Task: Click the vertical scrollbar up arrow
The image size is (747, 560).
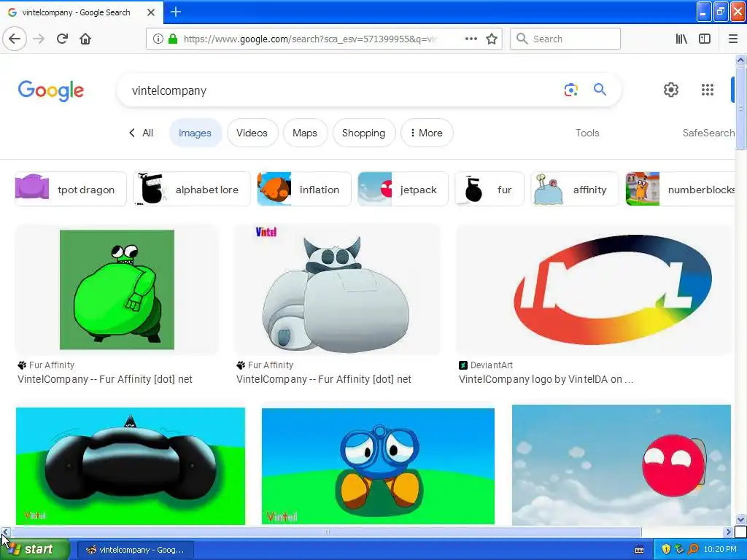Action: (x=740, y=60)
